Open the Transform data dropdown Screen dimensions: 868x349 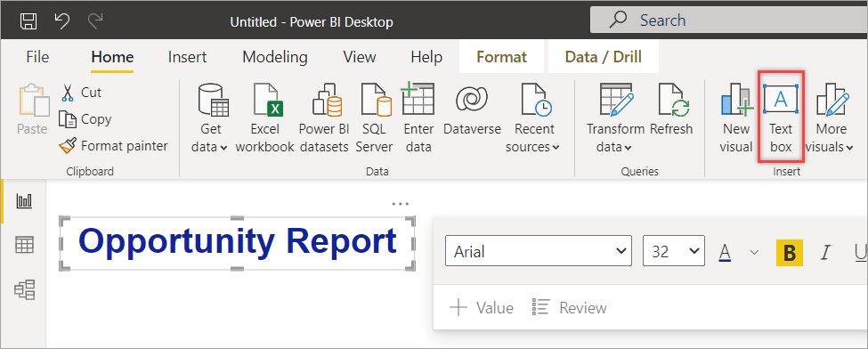pyautogui.click(x=615, y=118)
